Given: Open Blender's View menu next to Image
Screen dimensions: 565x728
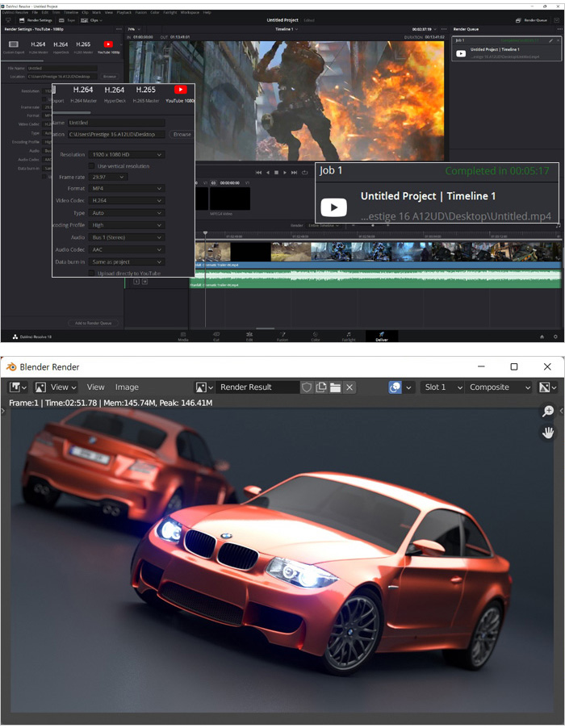Looking at the screenshot, I should pyautogui.click(x=95, y=387).
